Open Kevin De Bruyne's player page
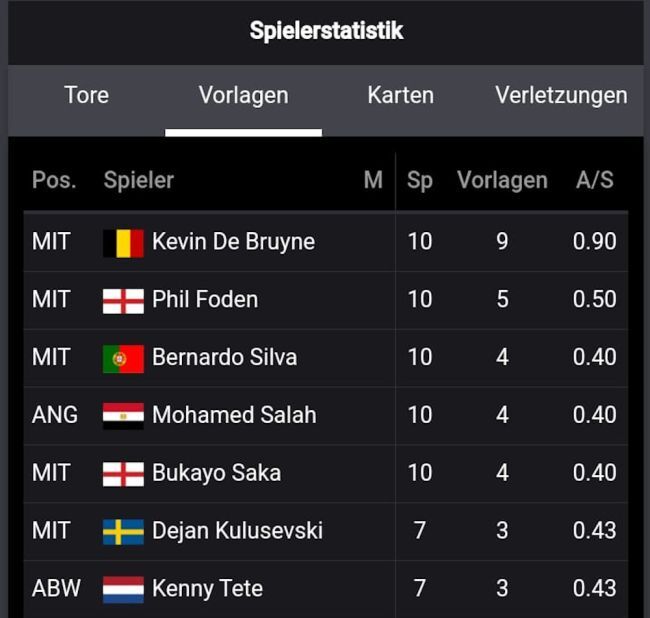This screenshot has width=650, height=618. pos(233,242)
